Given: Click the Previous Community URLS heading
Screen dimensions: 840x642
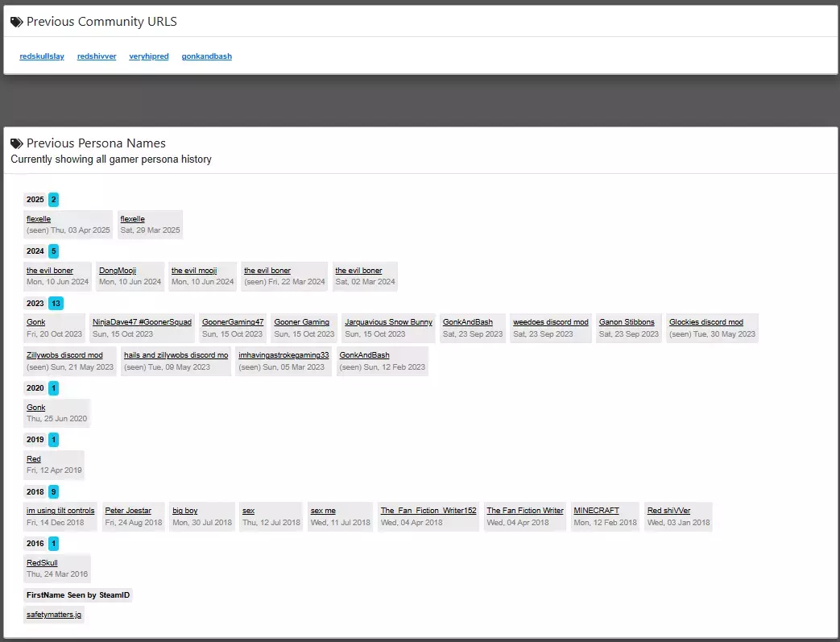Looking at the screenshot, I should [x=101, y=22].
